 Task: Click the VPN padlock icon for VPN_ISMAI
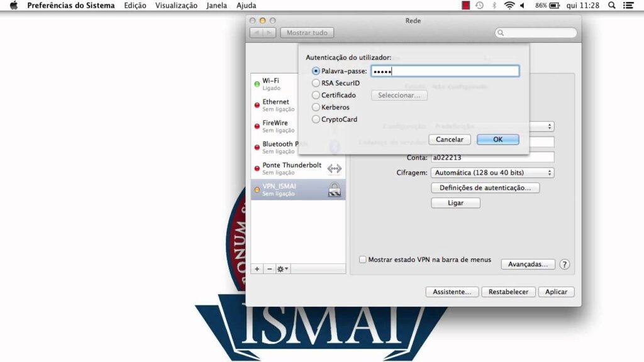point(335,190)
